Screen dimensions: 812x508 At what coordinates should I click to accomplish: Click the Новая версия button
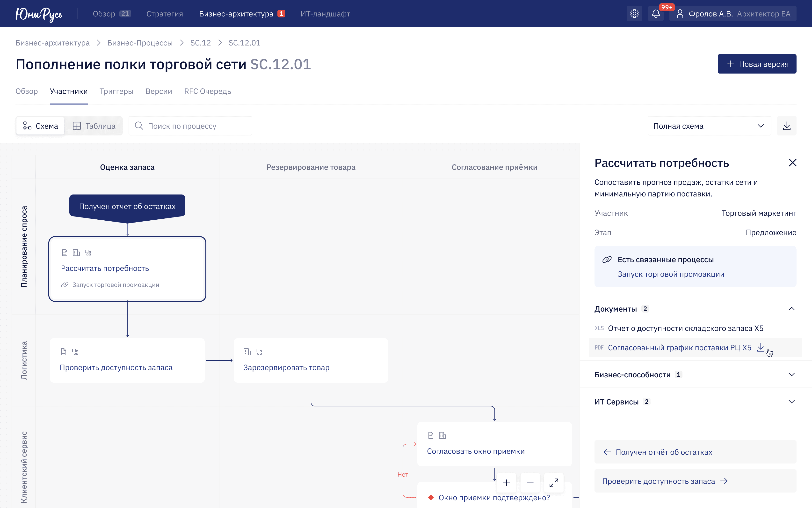pyautogui.click(x=757, y=64)
